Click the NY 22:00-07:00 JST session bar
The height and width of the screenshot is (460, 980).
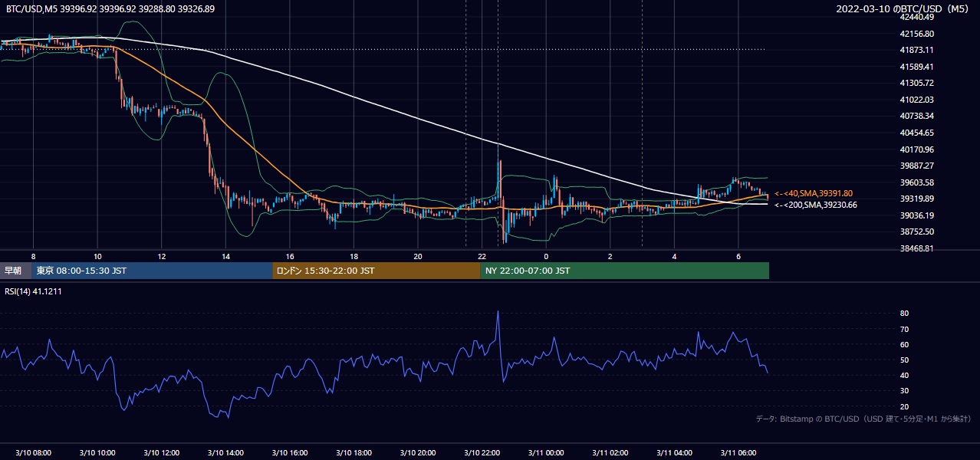coord(625,271)
